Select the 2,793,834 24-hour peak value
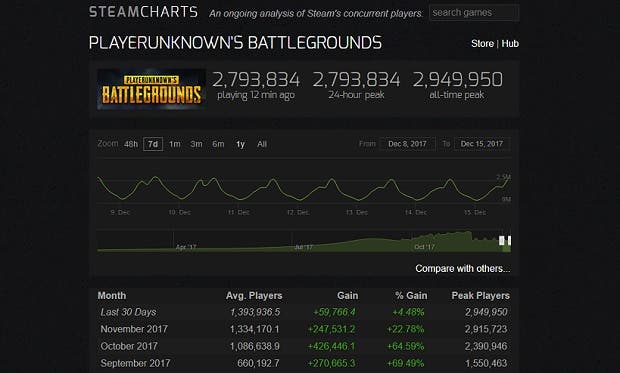 click(x=356, y=80)
